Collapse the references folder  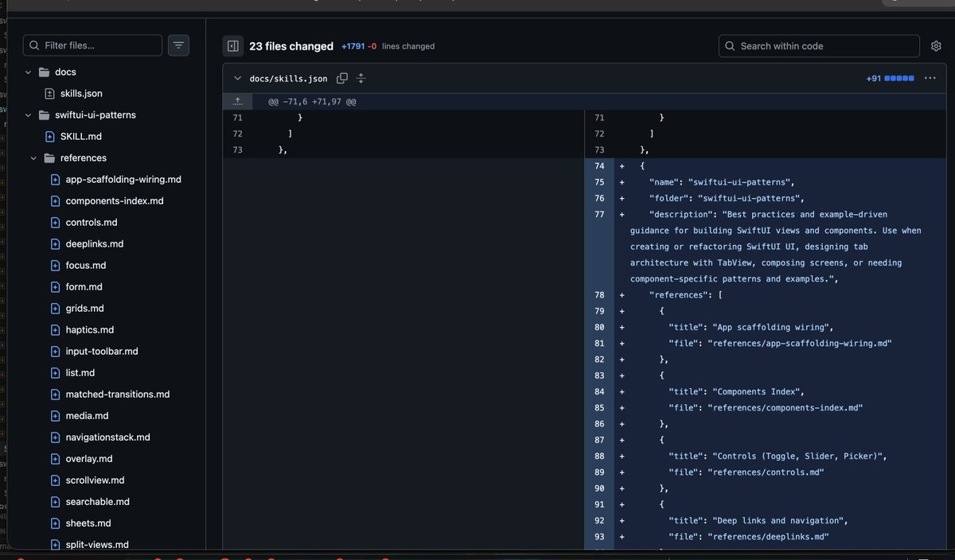(x=33, y=157)
